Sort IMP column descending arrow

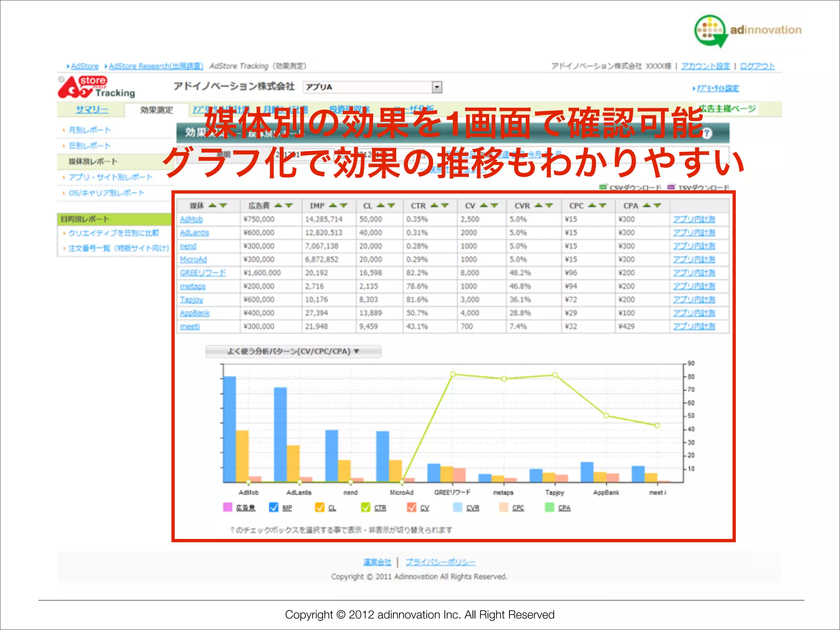(343, 205)
